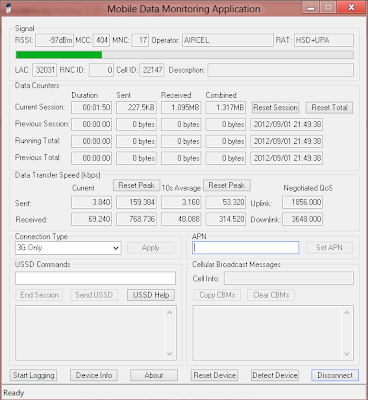The height and width of the screenshot is (400, 368).
Task: Click Start Logging button
Action: pos(33,375)
